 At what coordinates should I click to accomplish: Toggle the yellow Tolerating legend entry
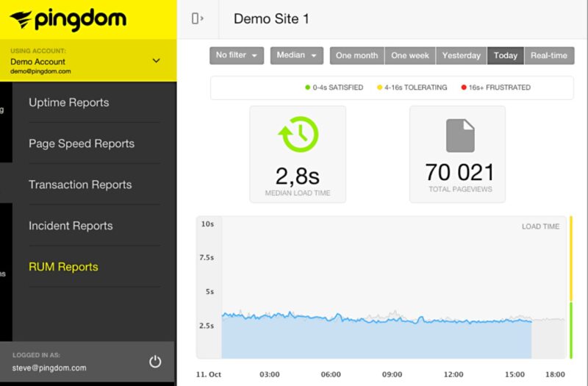412,87
